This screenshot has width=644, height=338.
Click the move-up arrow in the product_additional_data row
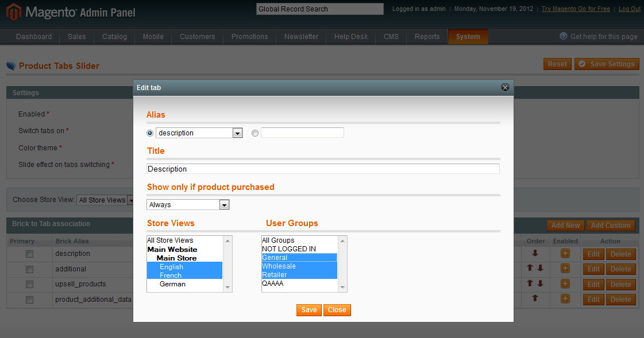point(535,298)
